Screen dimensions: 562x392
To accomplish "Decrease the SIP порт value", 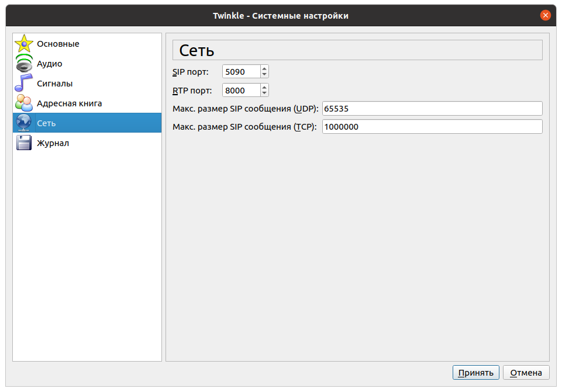I will [264, 74].
